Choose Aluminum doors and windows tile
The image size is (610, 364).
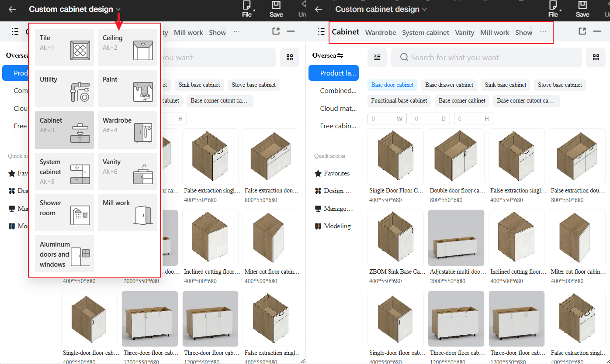pyautogui.click(x=64, y=254)
